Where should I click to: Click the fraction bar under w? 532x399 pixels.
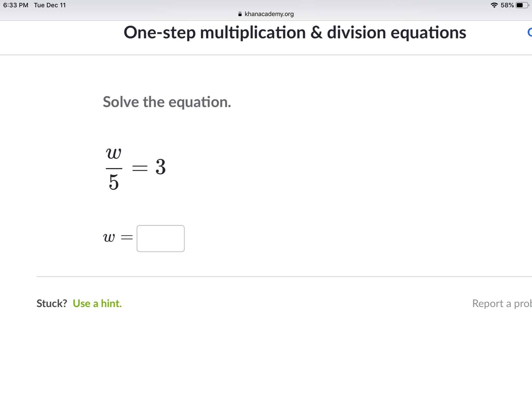[114, 168]
